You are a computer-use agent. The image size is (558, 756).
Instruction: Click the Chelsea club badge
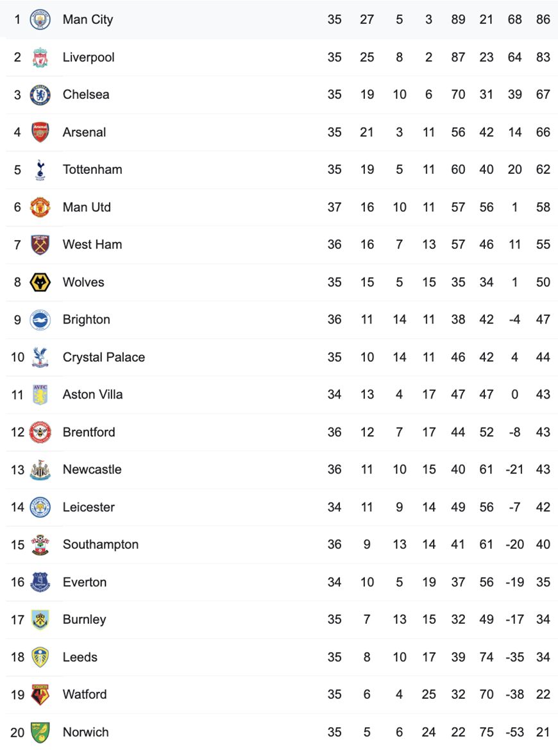pyautogui.click(x=40, y=94)
